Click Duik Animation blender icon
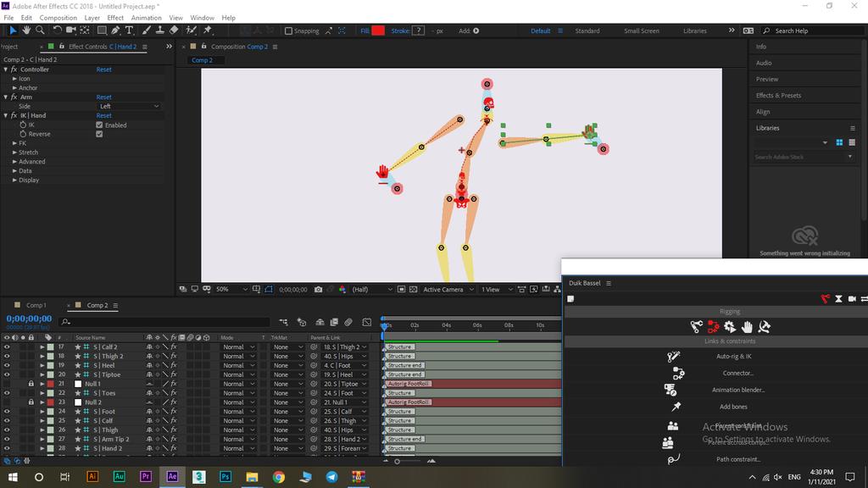This screenshot has height=488, width=868. coord(670,390)
